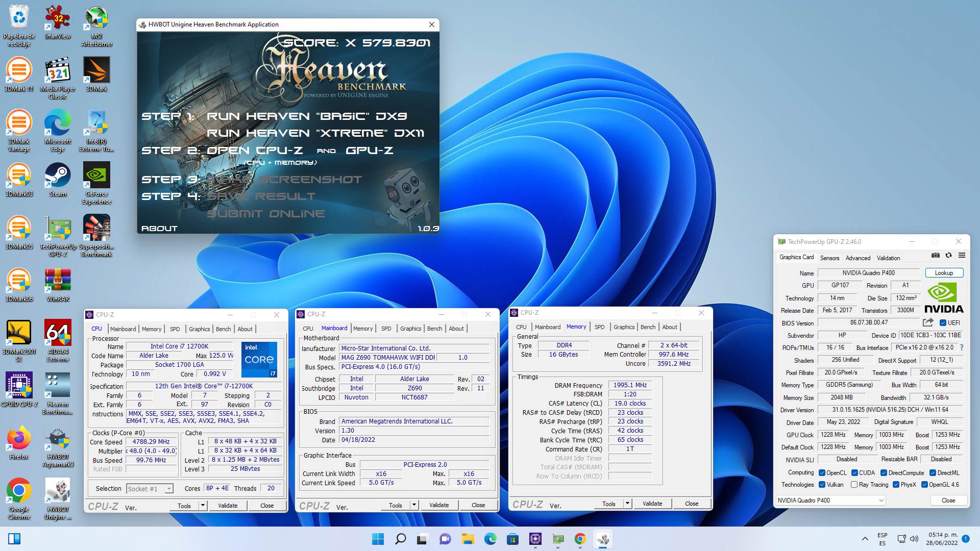Click Run Heaven Basic DX9 step
This screenshot has width=980, height=551.
[306, 116]
